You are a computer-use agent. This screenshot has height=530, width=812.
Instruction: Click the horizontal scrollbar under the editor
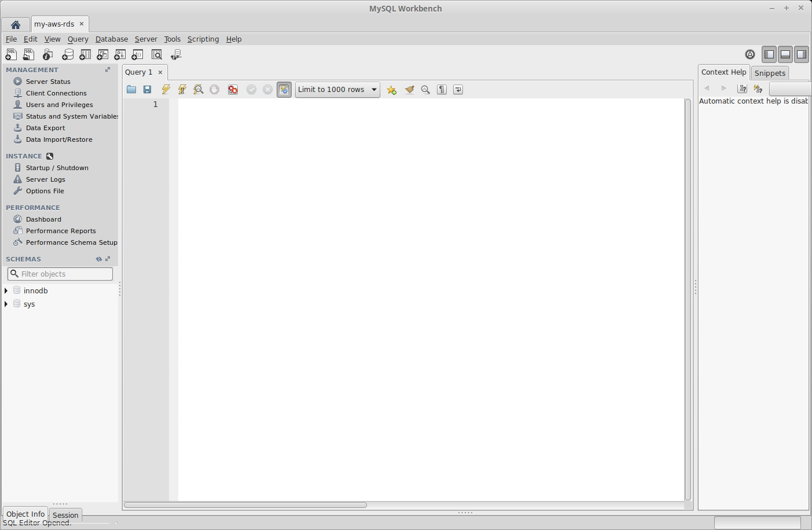pos(245,505)
